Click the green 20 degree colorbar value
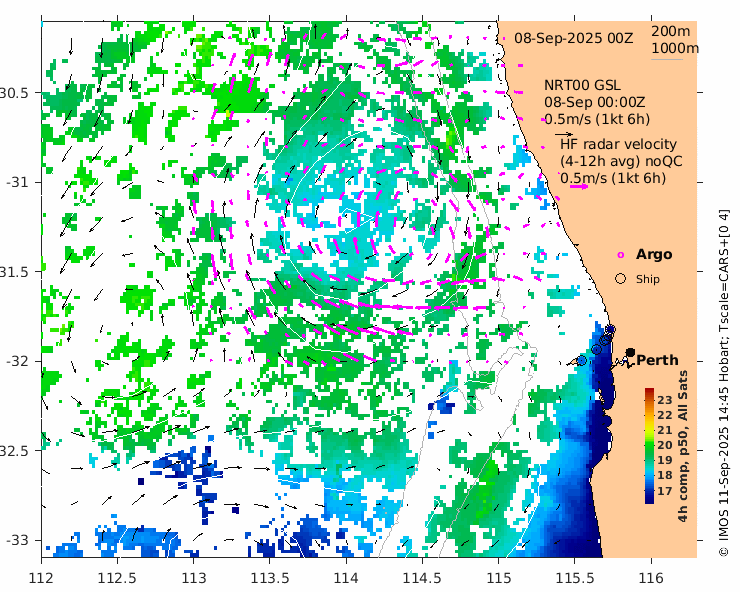This screenshot has width=740, height=592. point(664,445)
